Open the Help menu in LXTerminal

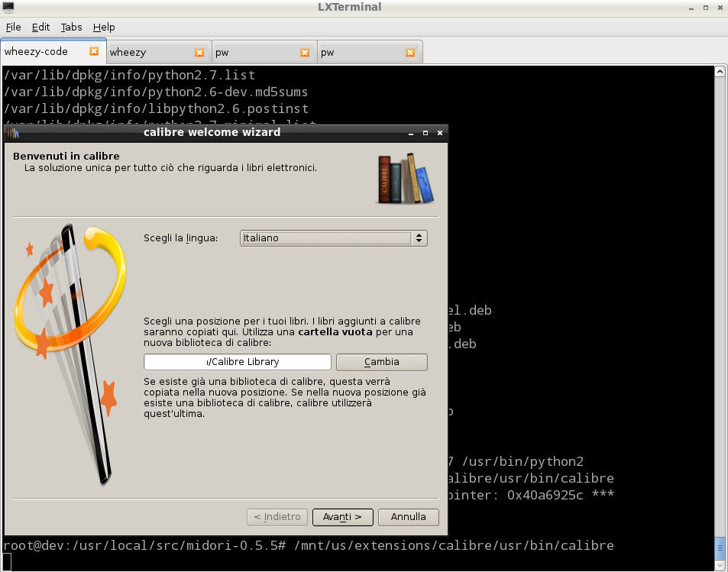104,27
